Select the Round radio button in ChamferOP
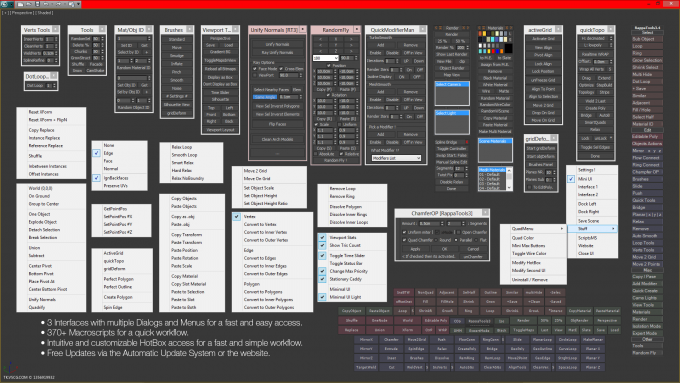680x383 pixels. click(x=436, y=240)
